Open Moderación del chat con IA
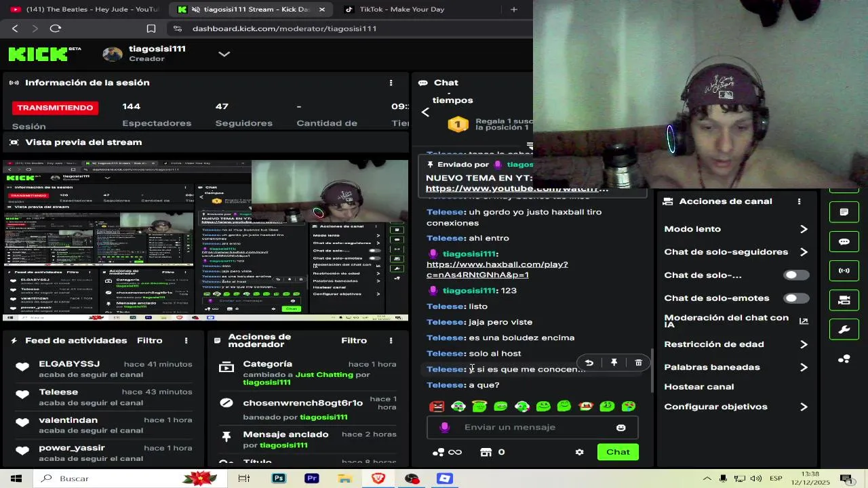 coord(736,321)
